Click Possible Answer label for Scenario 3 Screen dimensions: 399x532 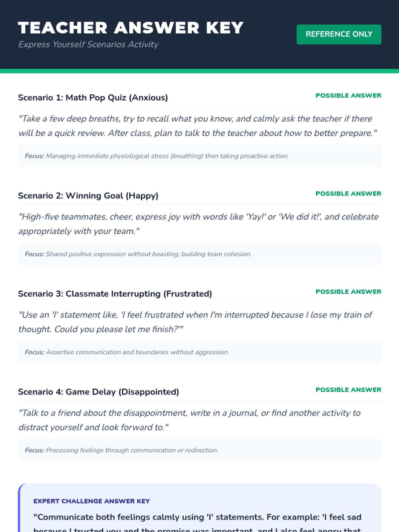[x=348, y=292]
